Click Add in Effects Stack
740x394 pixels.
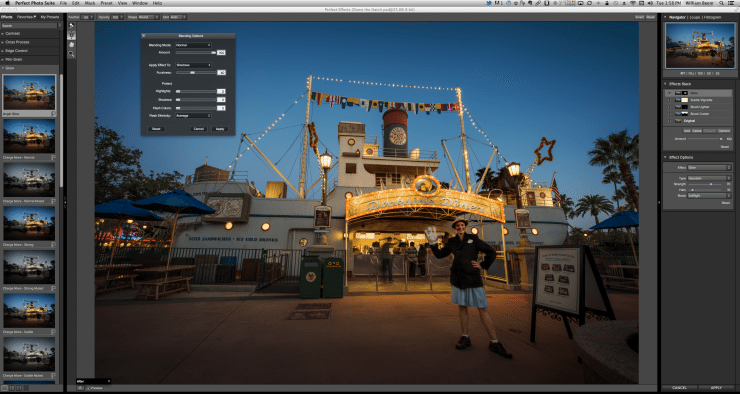click(687, 131)
